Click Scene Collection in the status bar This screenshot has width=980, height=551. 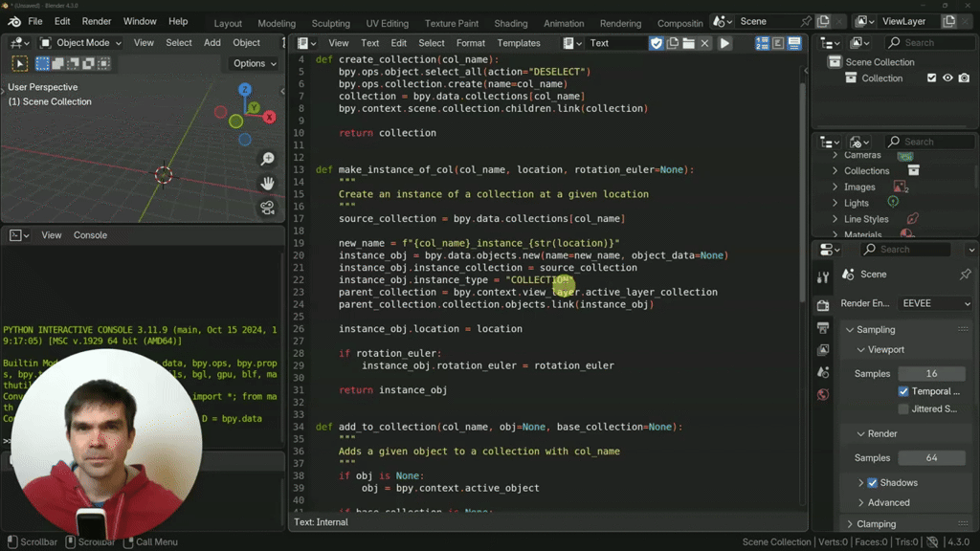pos(775,541)
